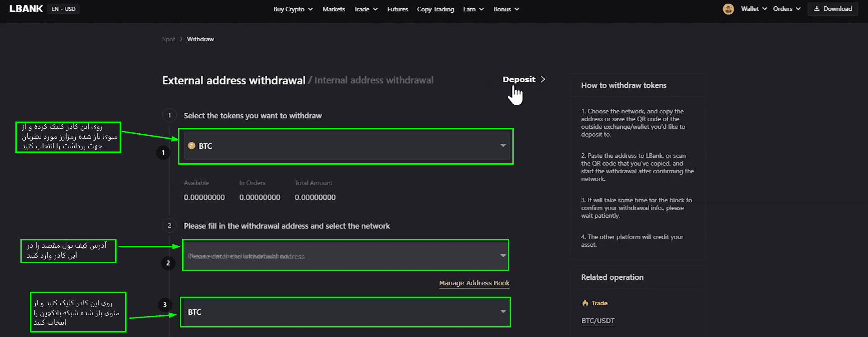Expand the Bonus menu

coord(506,9)
